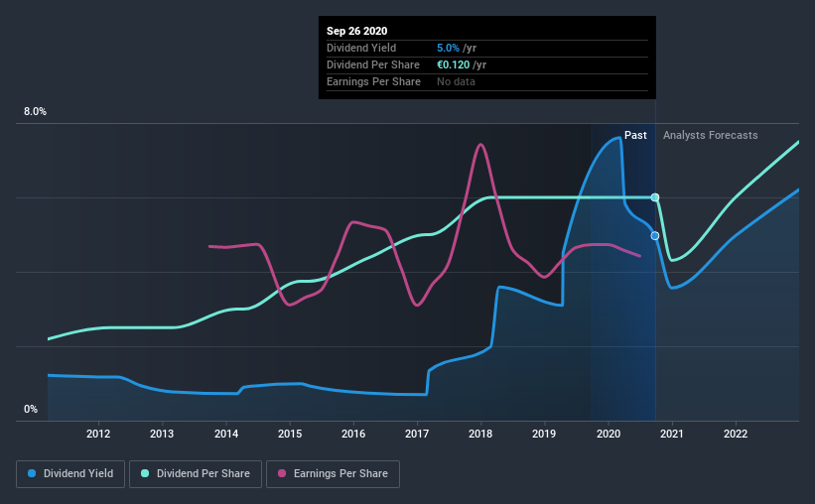The width and height of the screenshot is (815, 504).
Task: Click the 2020 year label on axis
Action: (609, 434)
